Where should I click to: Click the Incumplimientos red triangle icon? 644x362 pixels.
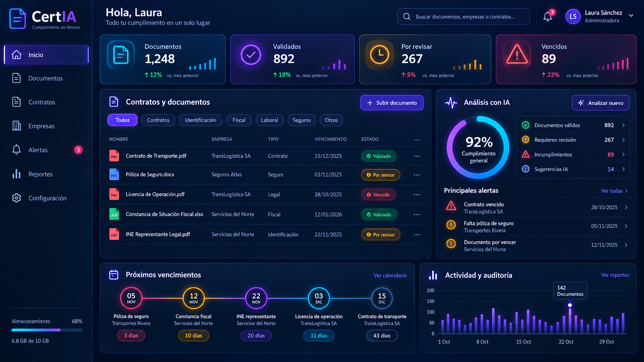tap(525, 154)
